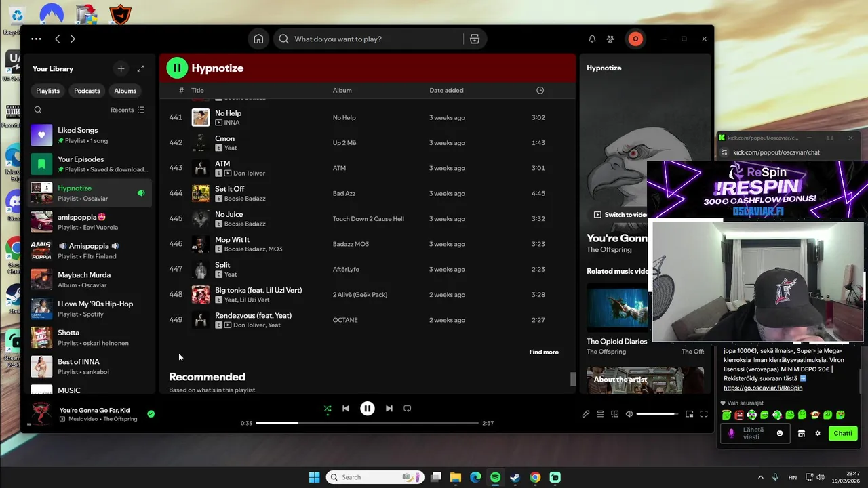Toggle the green saved-to-library checkmark
This screenshot has height=488, width=868.
click(x=151, y=413)
